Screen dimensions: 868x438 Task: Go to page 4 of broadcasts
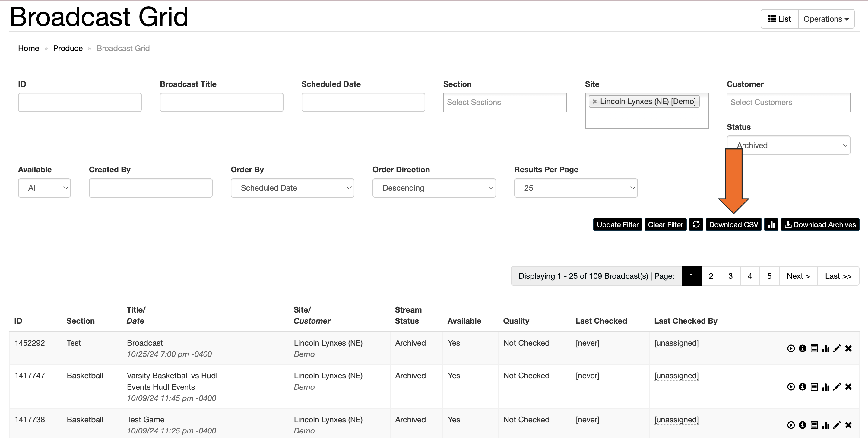[x=750, y=276]
